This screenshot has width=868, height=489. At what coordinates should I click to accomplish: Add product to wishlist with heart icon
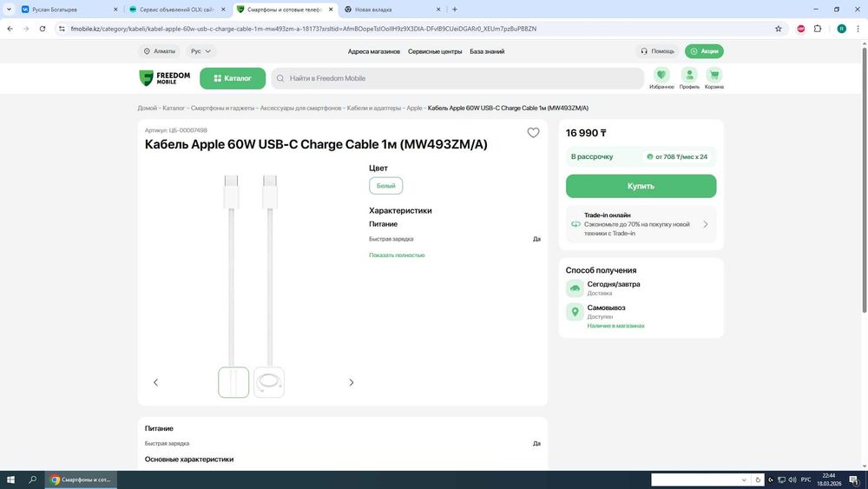[533, 133]
